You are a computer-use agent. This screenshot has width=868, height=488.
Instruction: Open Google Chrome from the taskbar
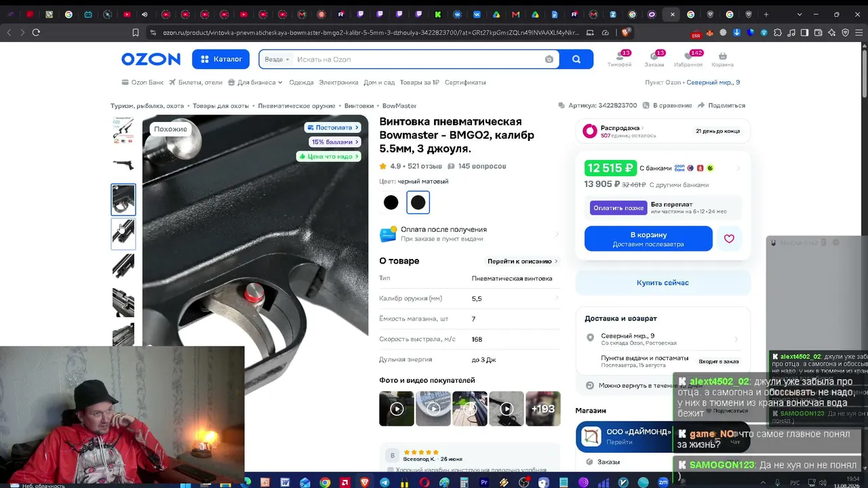point(325,483)
